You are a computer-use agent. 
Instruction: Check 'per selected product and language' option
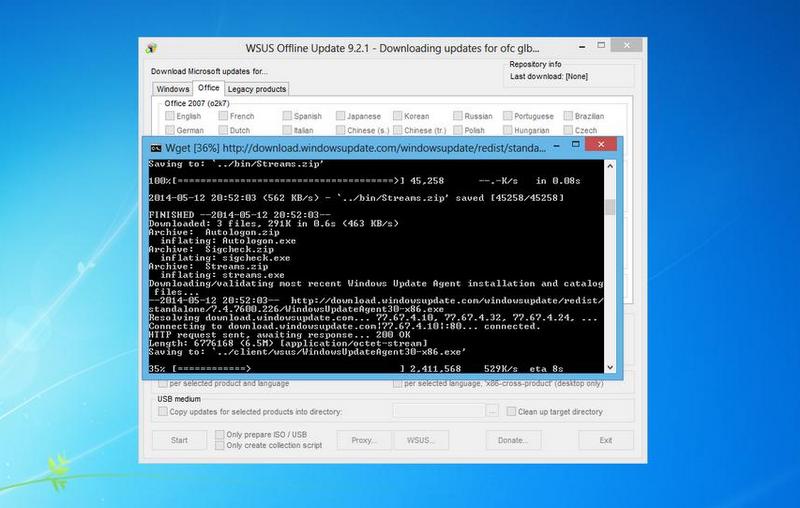(163, 383)
